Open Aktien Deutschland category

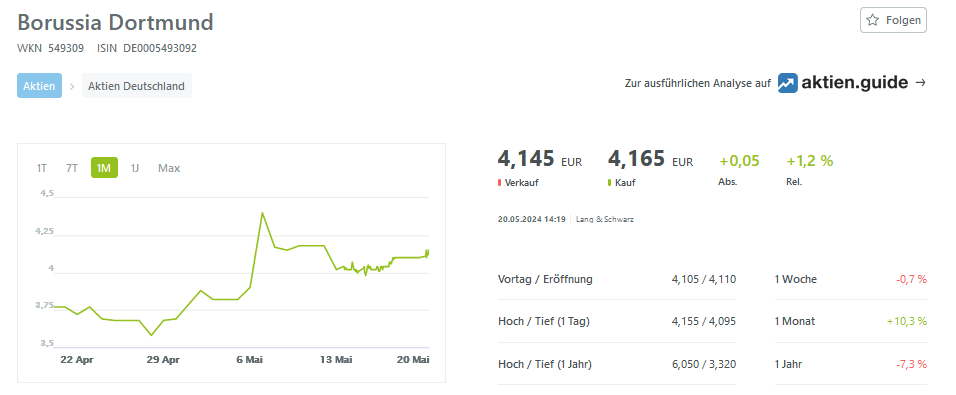click(x=137, y=86)
